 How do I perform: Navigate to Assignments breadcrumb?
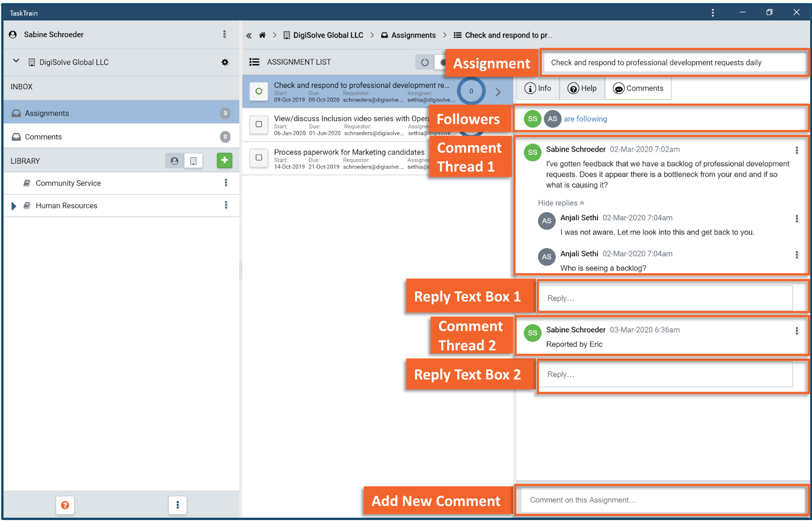point(408,35)
